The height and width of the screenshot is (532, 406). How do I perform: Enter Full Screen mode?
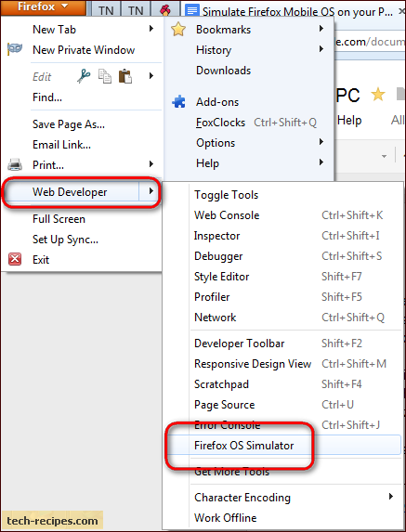[x=81, y=219]
